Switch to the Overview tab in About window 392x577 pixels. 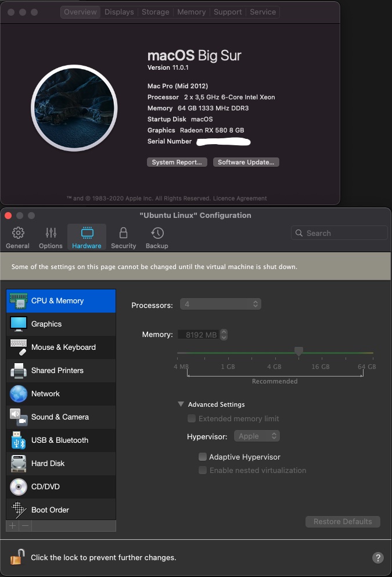pyautogui.click(x=80, y=12)
